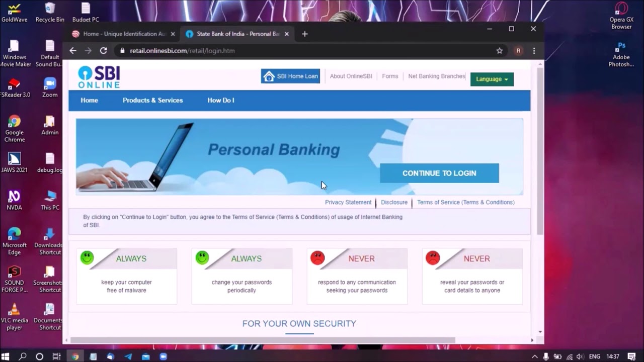Click volume icon in system tray
This screenshot has height=362, width=644.
coord(579,356)
